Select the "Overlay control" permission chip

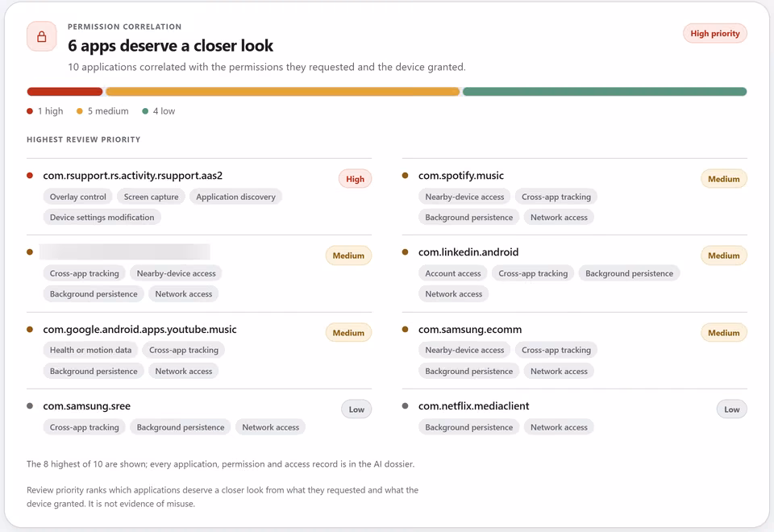tap(78, 197)
